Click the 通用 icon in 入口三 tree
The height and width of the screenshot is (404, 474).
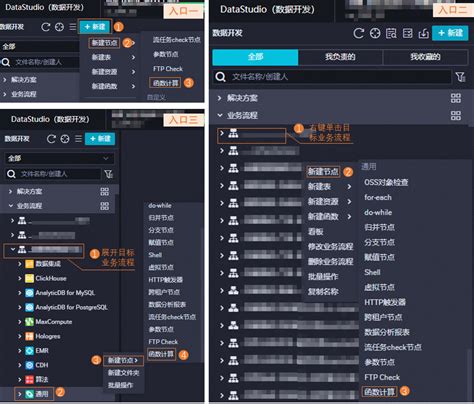[x=30, y=394]
